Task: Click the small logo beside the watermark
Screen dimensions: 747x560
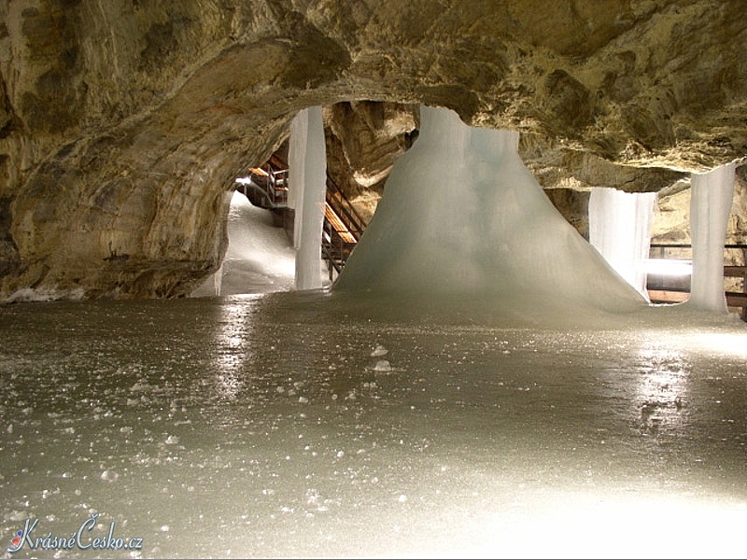Action: tap(17, 538)
